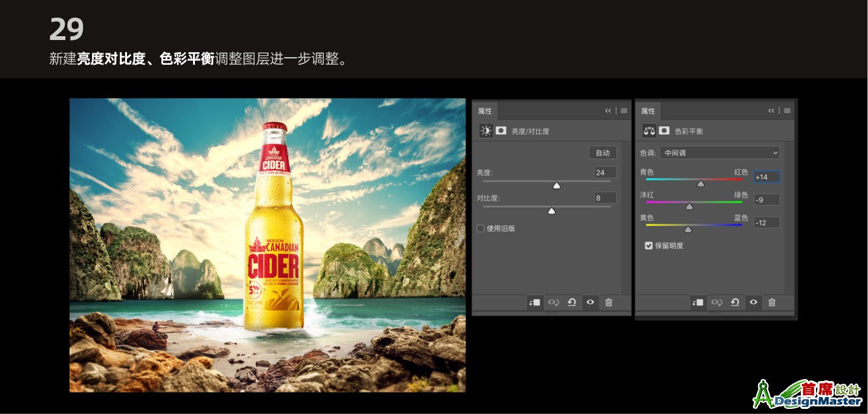Enable the 使用旧版 checkbox

point(481,229)
